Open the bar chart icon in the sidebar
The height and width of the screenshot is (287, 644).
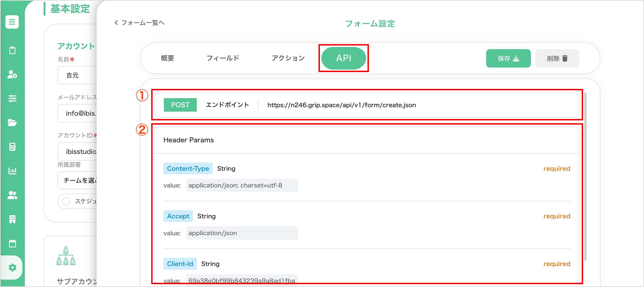tap(12, 171)
